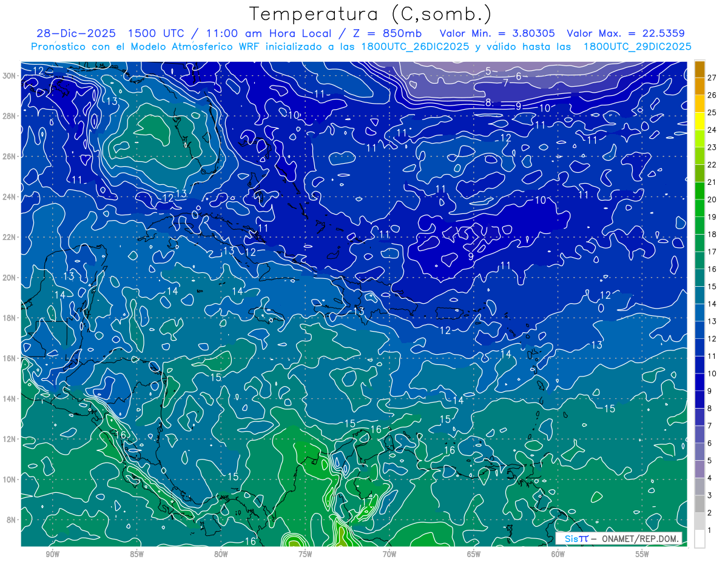The image size is (728, 562).
Task: Click the 65W longitude axis label
Action: click(x=474, y=554)
